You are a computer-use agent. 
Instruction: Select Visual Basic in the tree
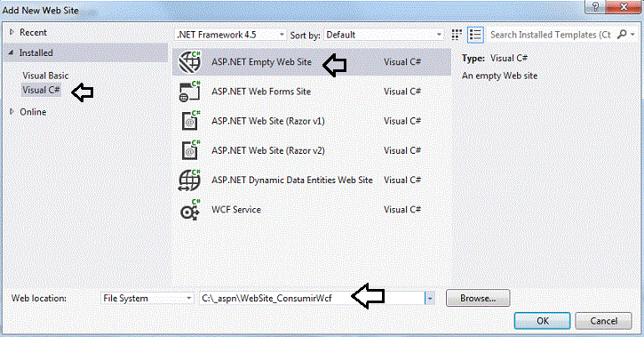pos(45,76)
